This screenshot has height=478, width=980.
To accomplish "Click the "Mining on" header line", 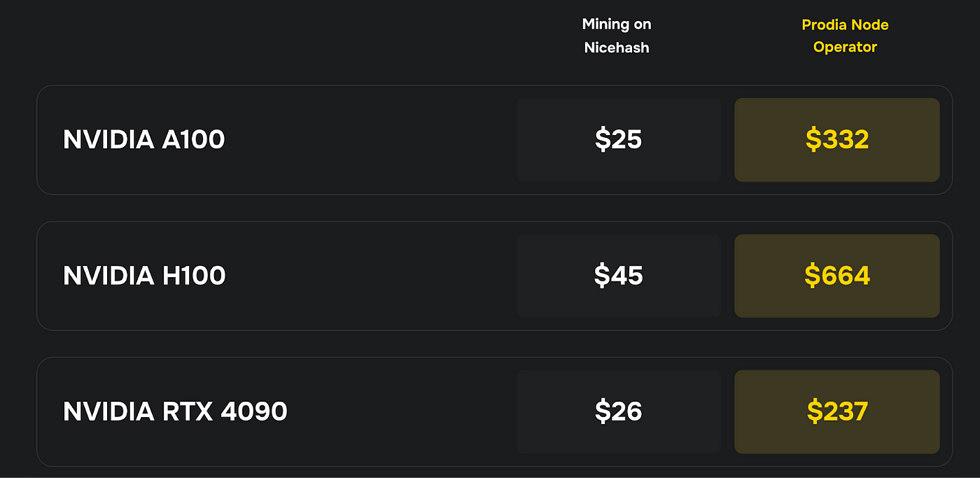I will (617, 24).
